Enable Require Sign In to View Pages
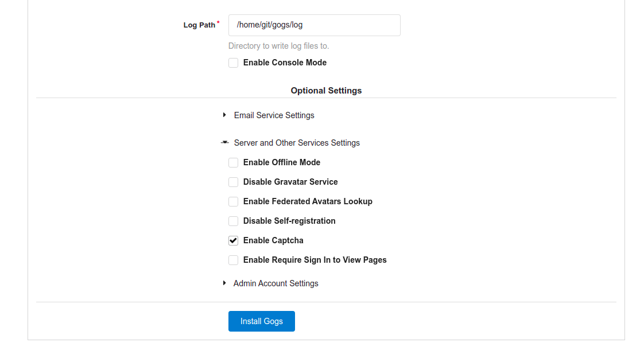 (233, 260)
